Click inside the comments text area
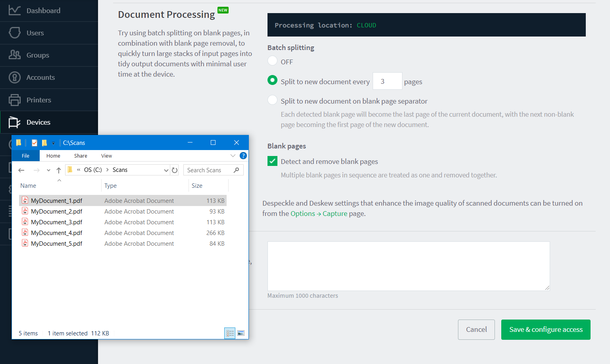Screen dimensions: 610x364 [x=408, y=266]
